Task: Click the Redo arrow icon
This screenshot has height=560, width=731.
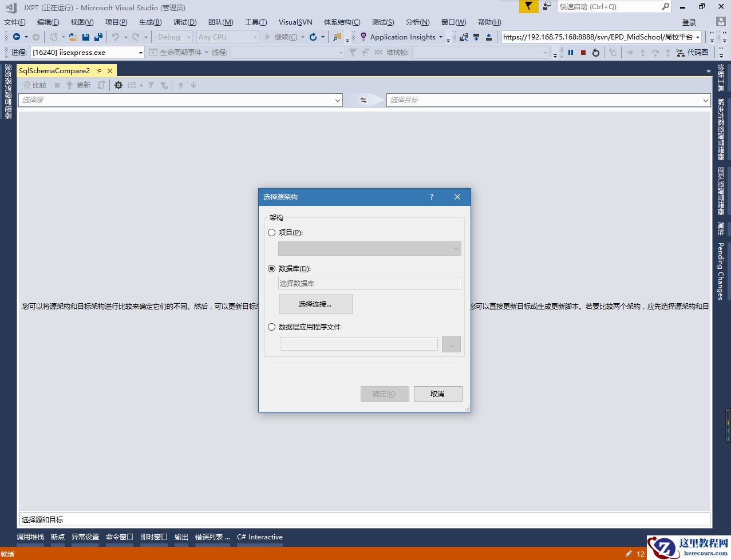Action: pos(136,37)
